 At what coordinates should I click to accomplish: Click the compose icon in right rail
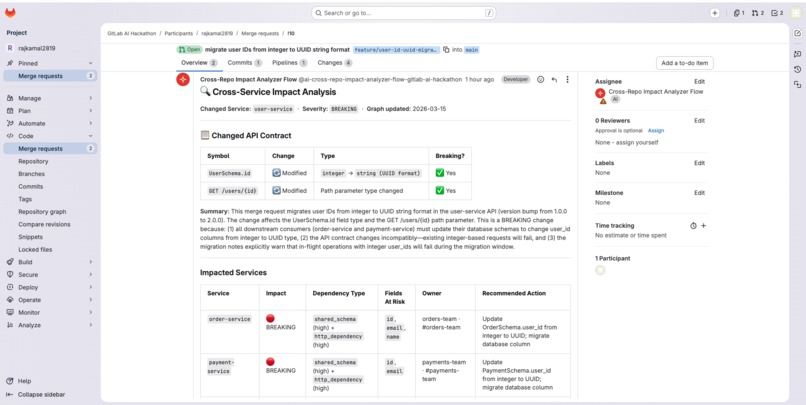pyautogui.click(x=797, y=33)
